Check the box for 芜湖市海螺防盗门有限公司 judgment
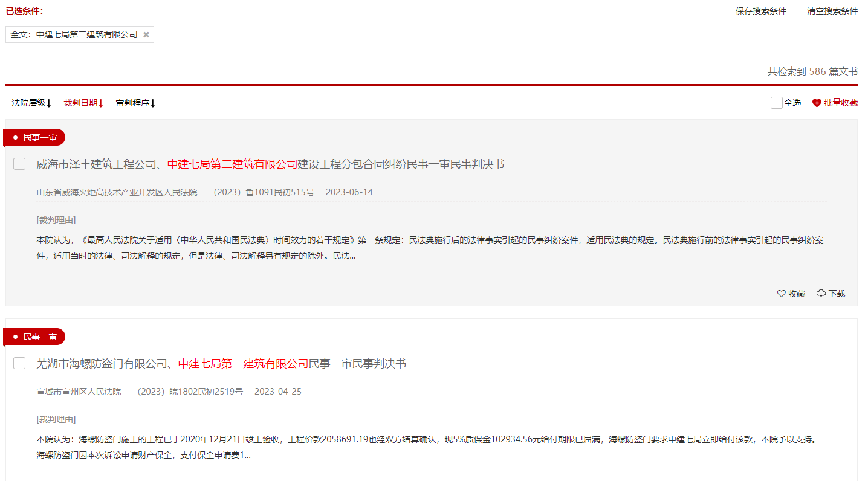 pyautogui.click(x=19, y=363)
